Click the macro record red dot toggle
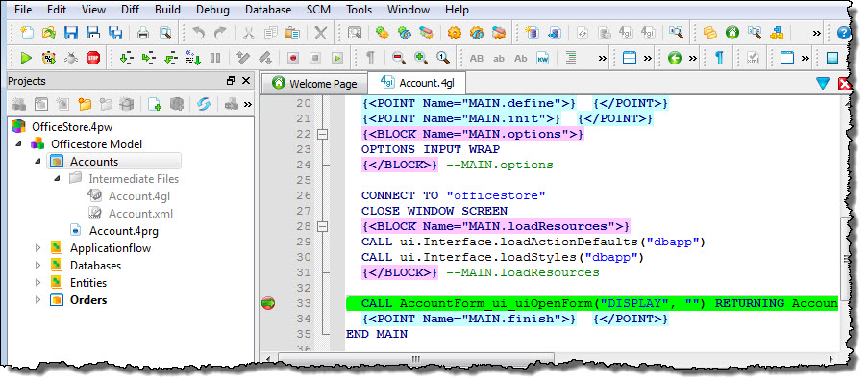Viewport: 868px width, 384px height. [x=293, y=58]
